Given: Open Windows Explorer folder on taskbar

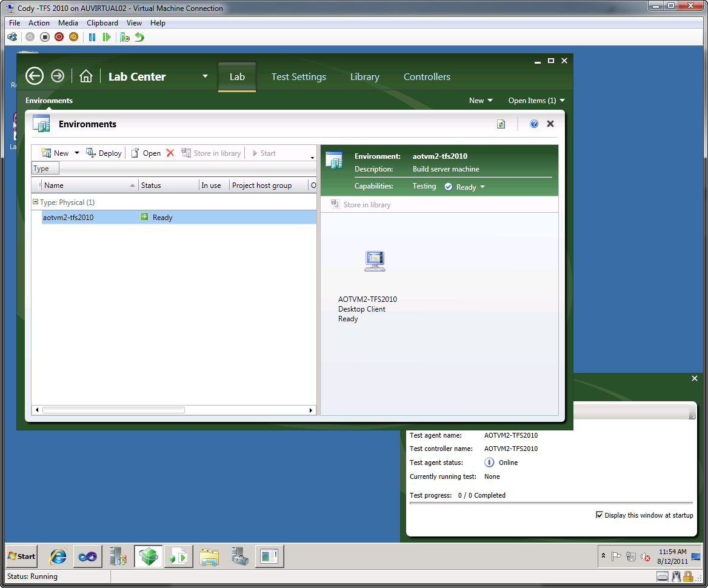Looking at the screenshot, I should click(x=209, y=556).
